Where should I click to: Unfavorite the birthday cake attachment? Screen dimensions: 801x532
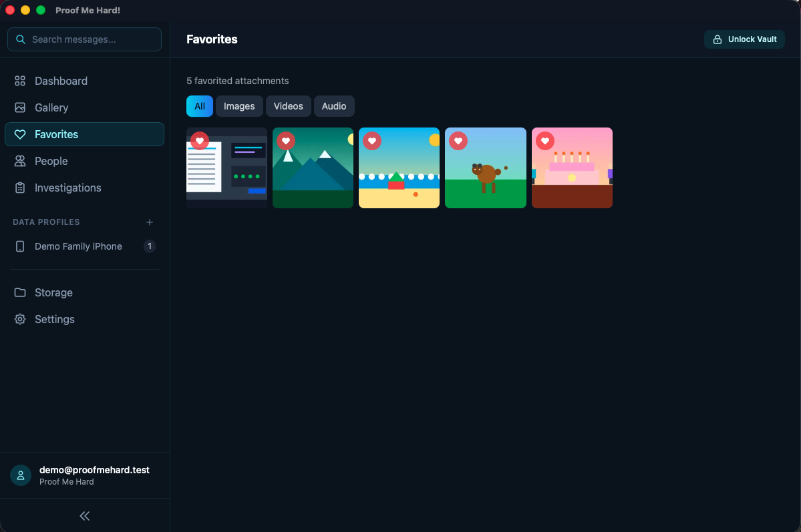545,141
